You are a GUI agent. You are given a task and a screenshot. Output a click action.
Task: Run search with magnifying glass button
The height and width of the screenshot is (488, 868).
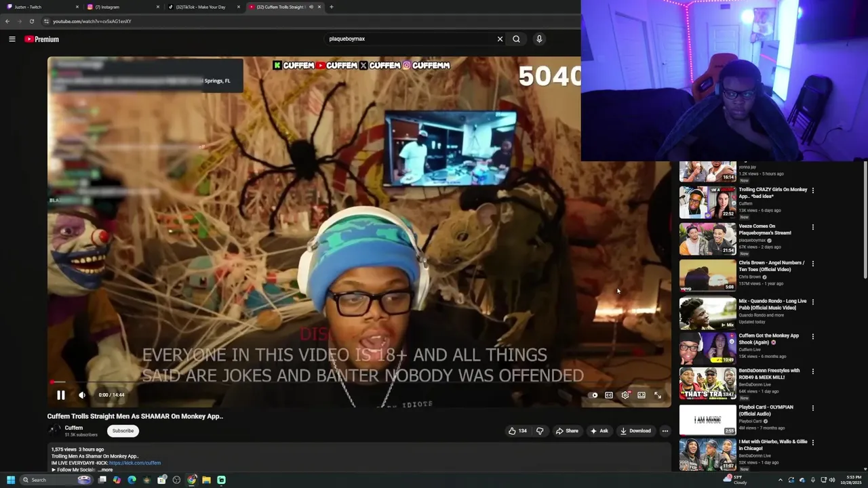coord(516,39)
